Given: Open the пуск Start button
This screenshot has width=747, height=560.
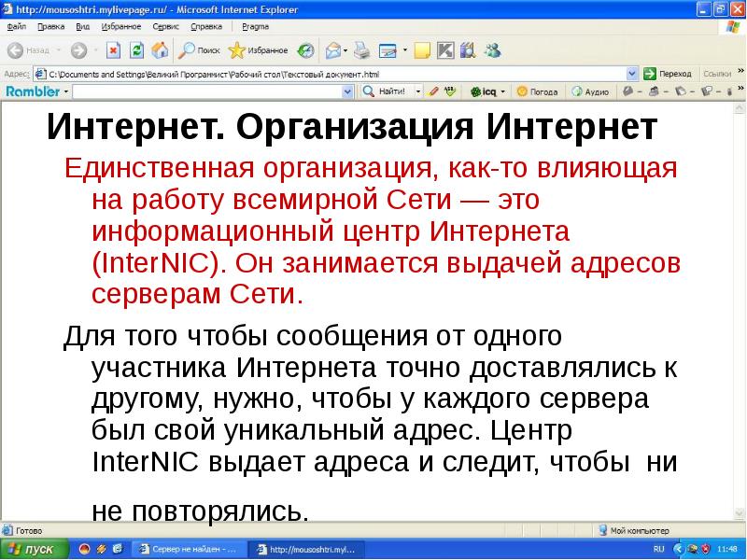Looking at the screenshot, I should click(33, 550).
